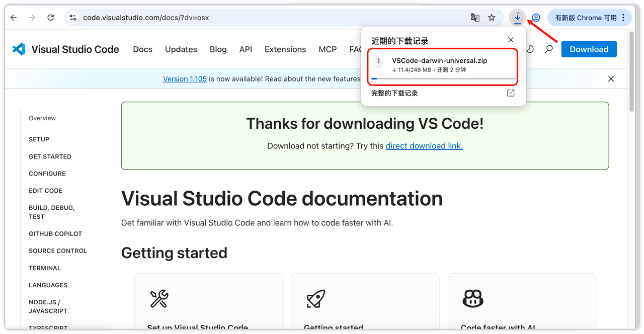The image size is (644, 334).
Task: Open site search magnifier icon
Action: 549,49
